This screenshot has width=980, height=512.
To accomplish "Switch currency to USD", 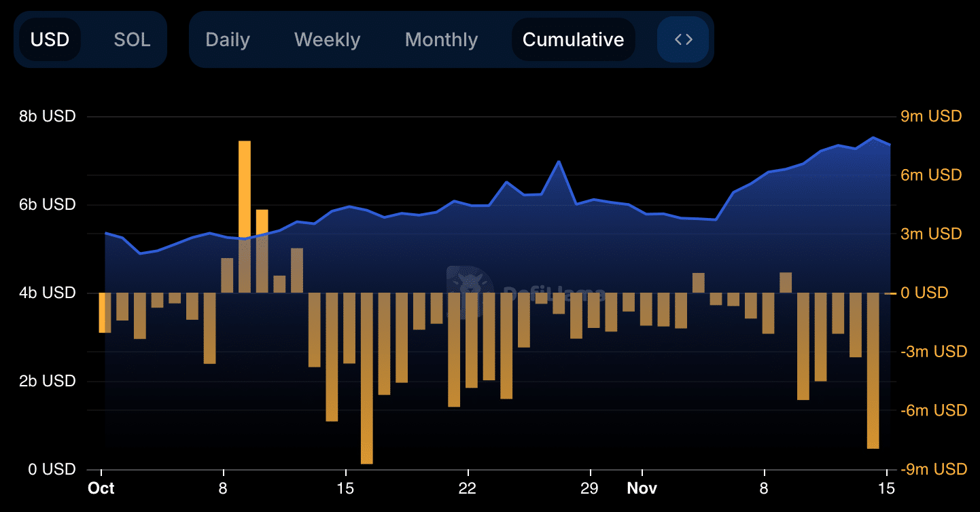I will 50,39.
